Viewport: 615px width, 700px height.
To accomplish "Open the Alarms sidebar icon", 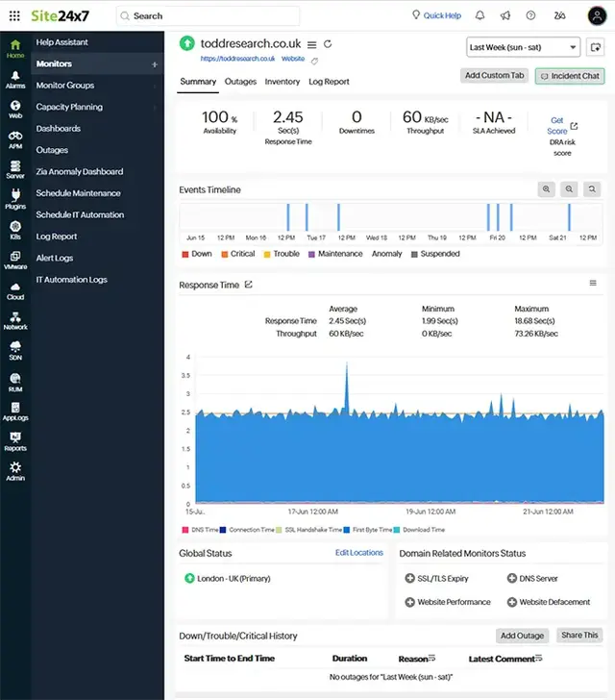I will pyautogui.click(x=15, y=80).
